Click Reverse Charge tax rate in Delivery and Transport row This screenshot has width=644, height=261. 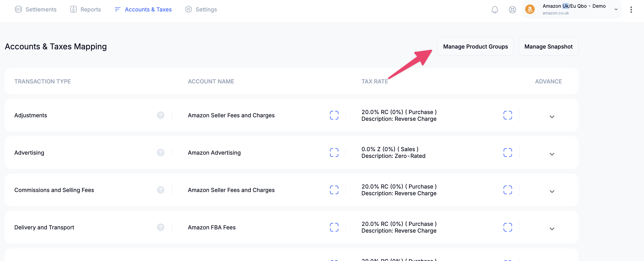pyautogui.click(x=399, y=227)
